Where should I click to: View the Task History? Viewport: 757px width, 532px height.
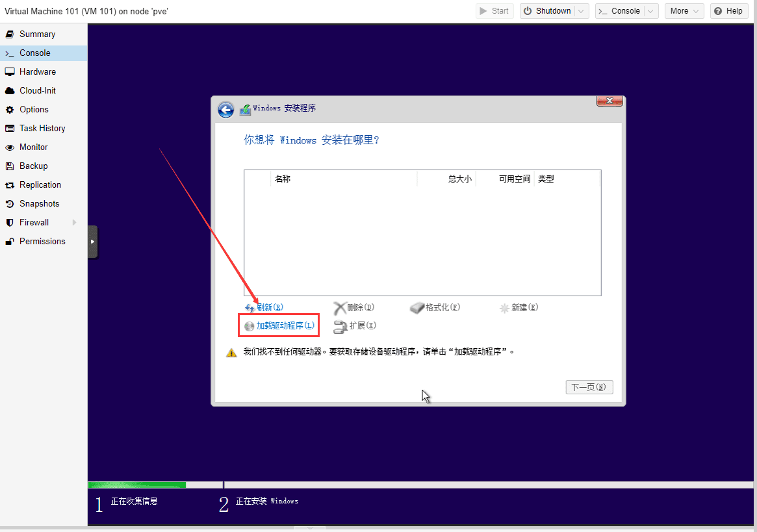[x=44, y=129]
